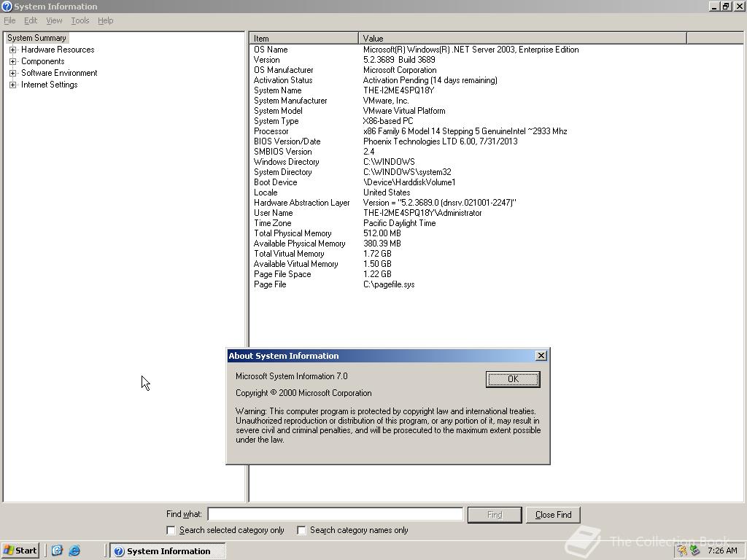Toggle Search selected category only checkbox
Image resolution: width=747 pixels, height=560 pixels.
171,530
